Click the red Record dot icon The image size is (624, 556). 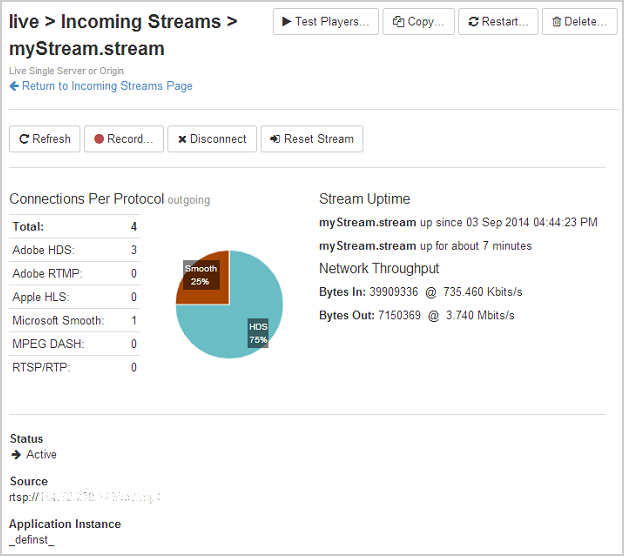tap(99, 139)
